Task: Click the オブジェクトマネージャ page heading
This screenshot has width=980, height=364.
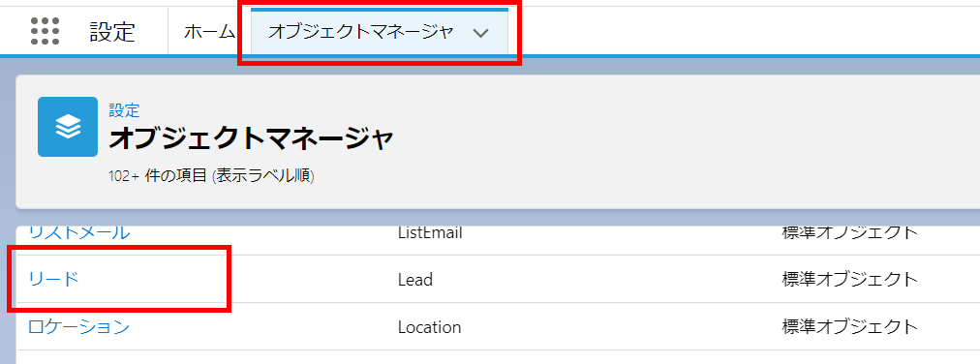Action: click(251, 138)
